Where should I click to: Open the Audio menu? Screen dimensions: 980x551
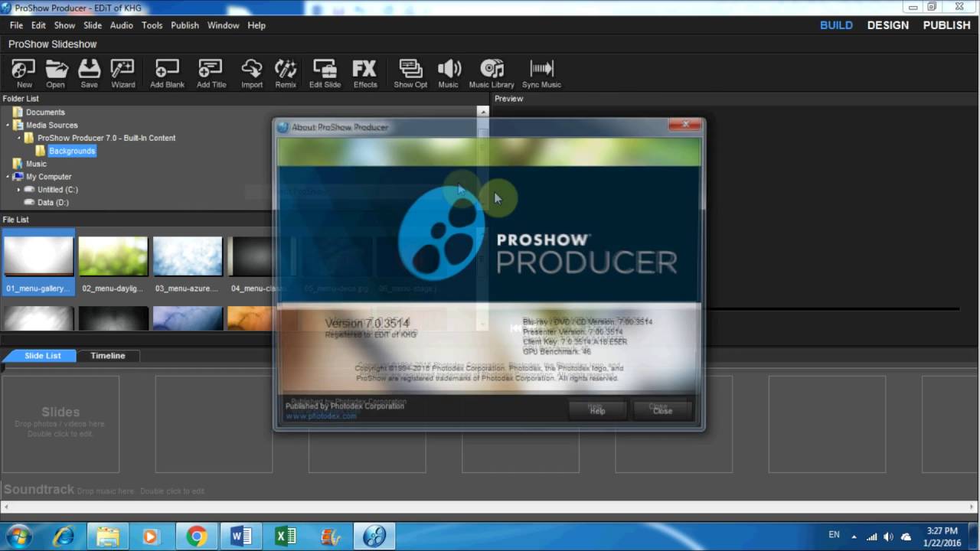121,25
